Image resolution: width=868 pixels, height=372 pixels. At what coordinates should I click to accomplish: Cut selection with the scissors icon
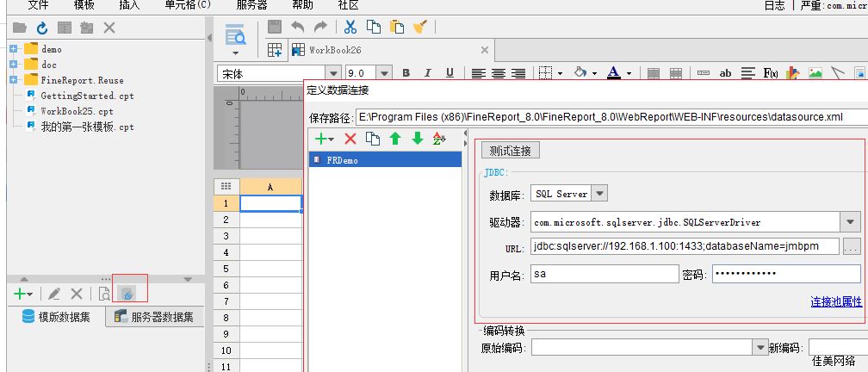point(350,27)
